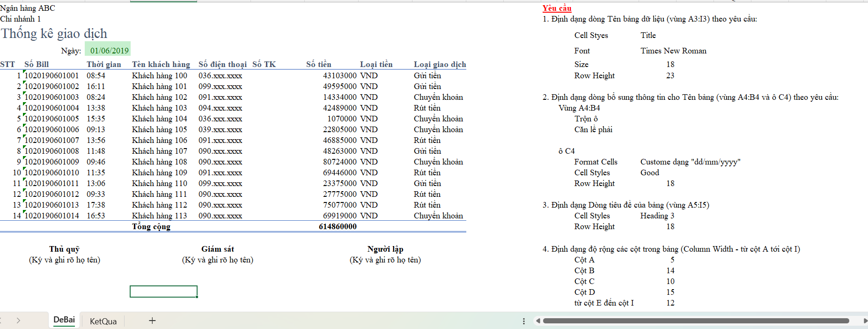The height and width of the screenshot is (329, 868).
Task: Click the horizontal scrollbar thumb
Action: coord(696,321)
